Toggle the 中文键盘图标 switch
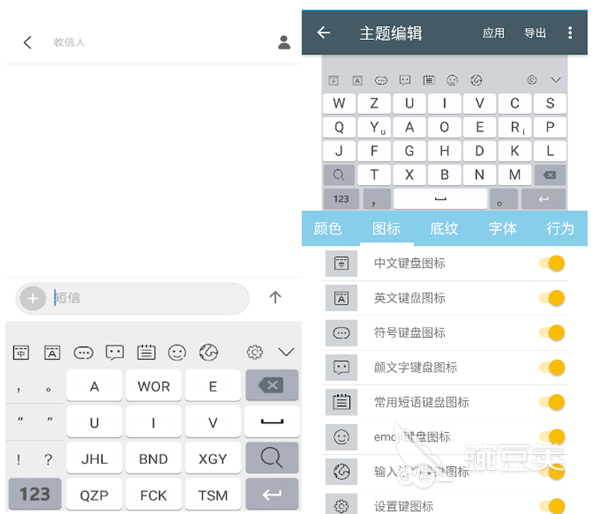 (553, 263)
